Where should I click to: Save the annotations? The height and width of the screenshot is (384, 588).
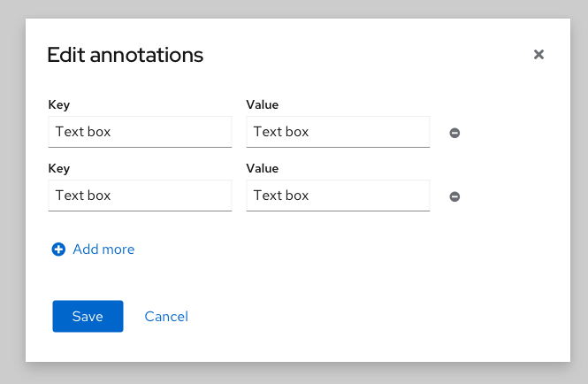click(88, 317)
